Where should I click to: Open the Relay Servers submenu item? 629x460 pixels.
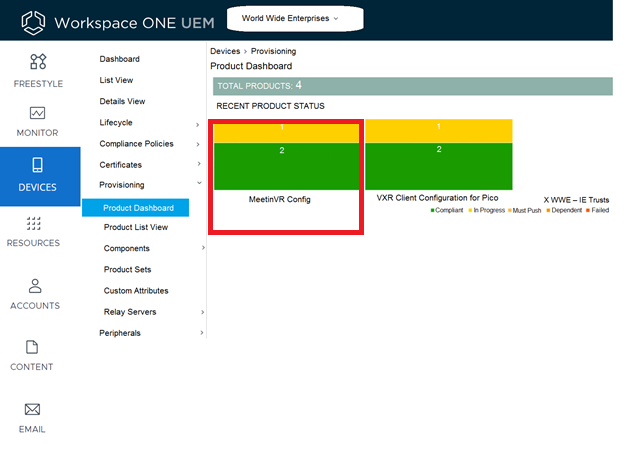tap(130, 312)
